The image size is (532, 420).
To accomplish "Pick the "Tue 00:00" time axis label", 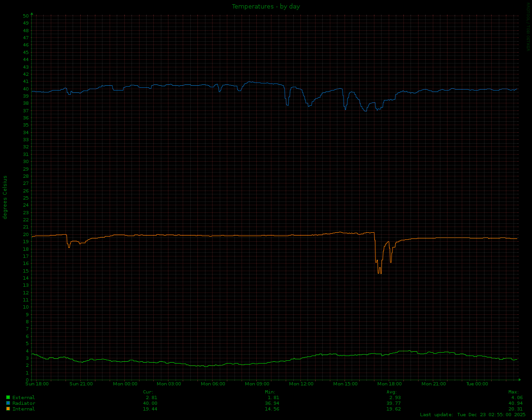I will (477, 384).
